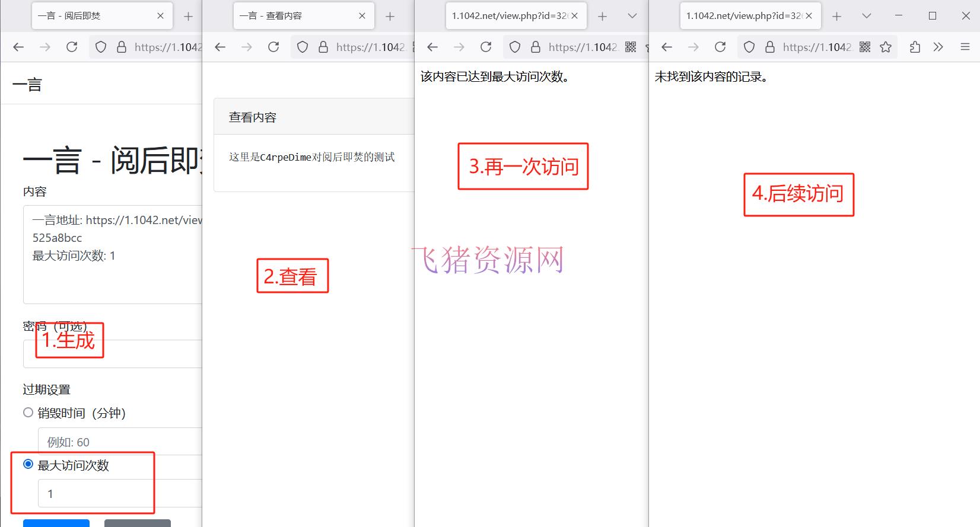The width and height of the screenshot is (980, 527).
Task: Close the 一言 - 查看内容 tab
Action: coord(362,16)
